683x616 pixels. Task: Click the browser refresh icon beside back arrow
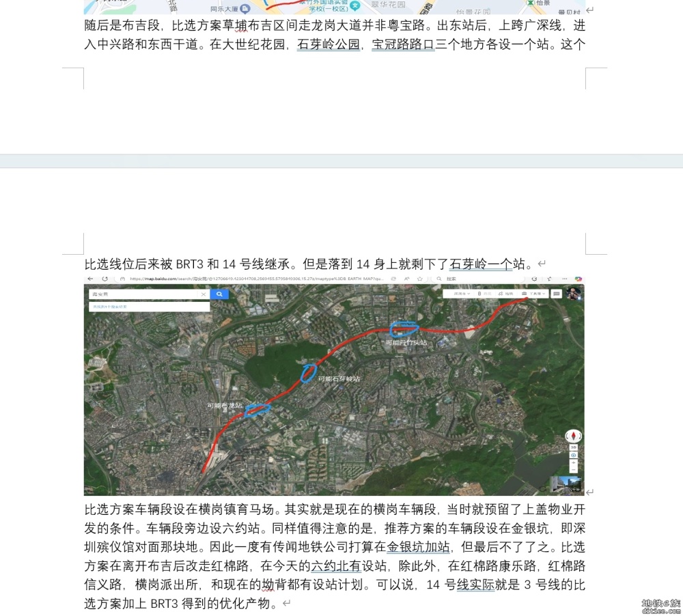pos(104,279)
